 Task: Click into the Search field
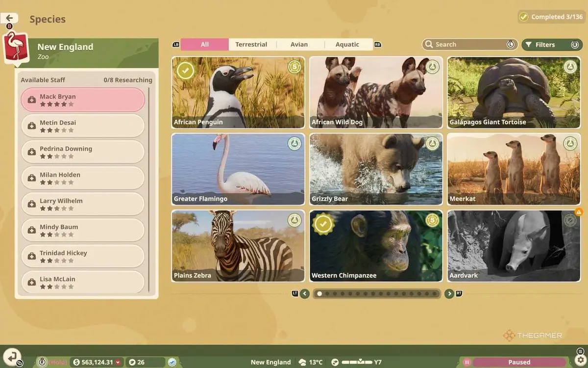[x=470, y=45]
